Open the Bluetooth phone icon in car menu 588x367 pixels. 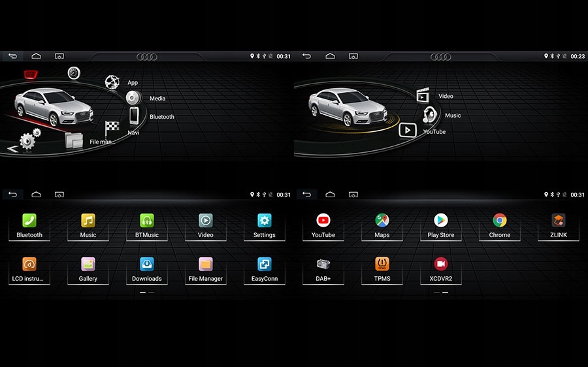tap(134, 116)
